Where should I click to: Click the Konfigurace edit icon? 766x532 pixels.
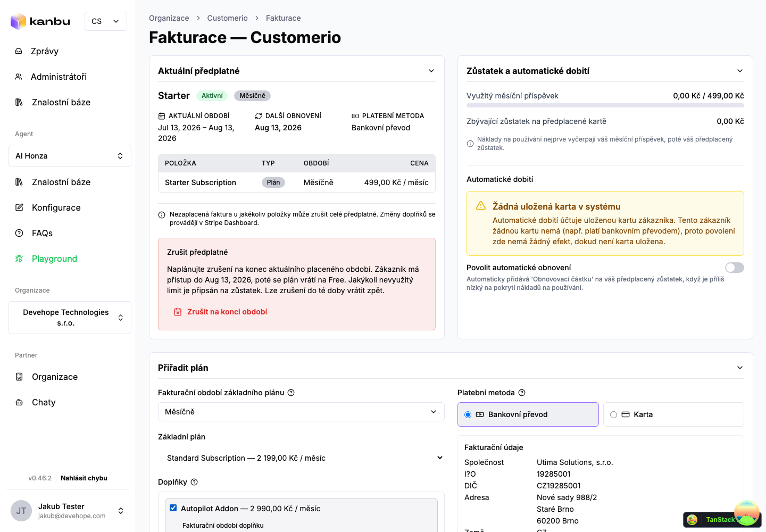pos(19,207)
